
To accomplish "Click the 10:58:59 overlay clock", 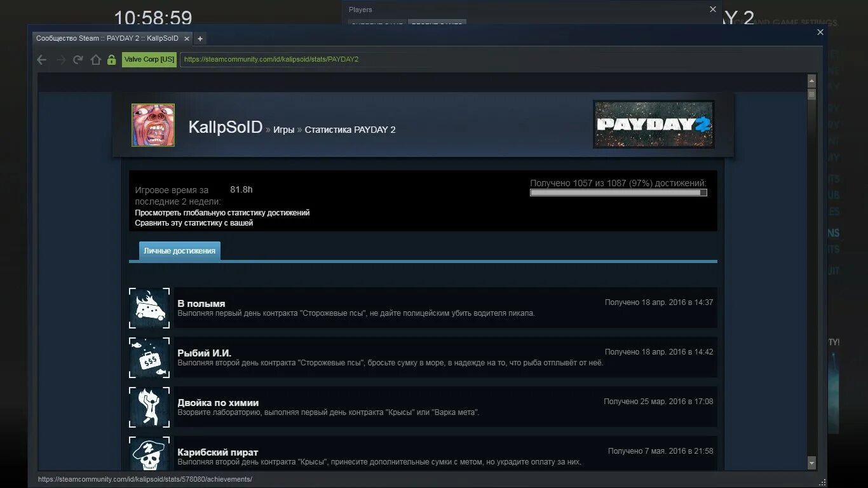I will click(153, 18).
